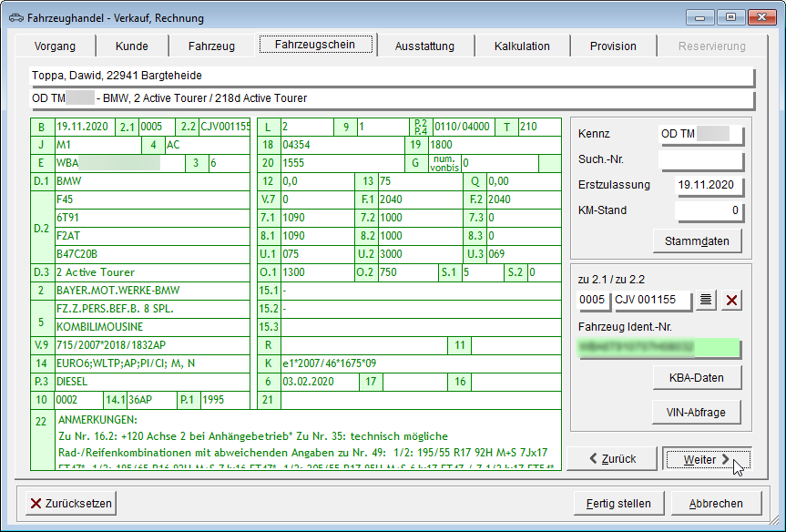Click the KOMBILIMOUSINE cell
This screenshot has height=532, width=786.
pos(152,327)
